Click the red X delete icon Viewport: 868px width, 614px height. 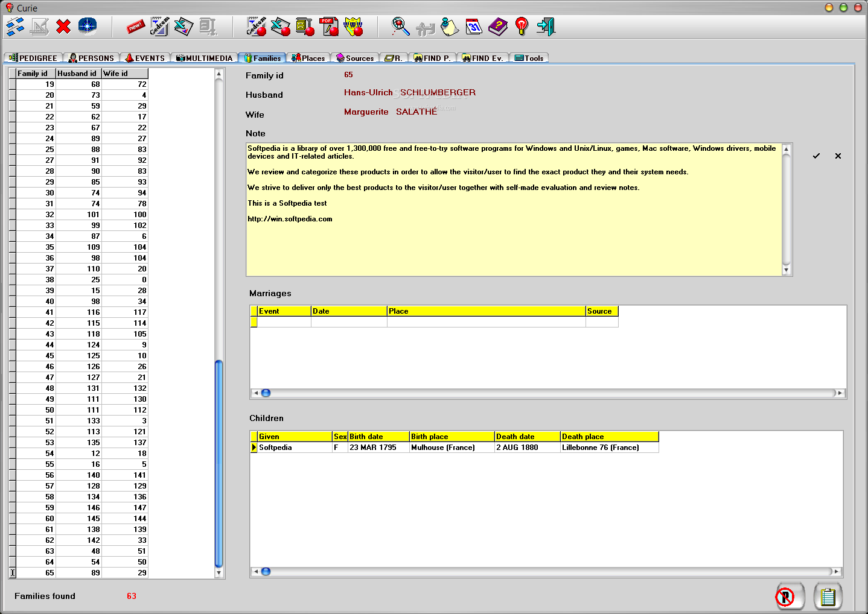pos(63,27)
